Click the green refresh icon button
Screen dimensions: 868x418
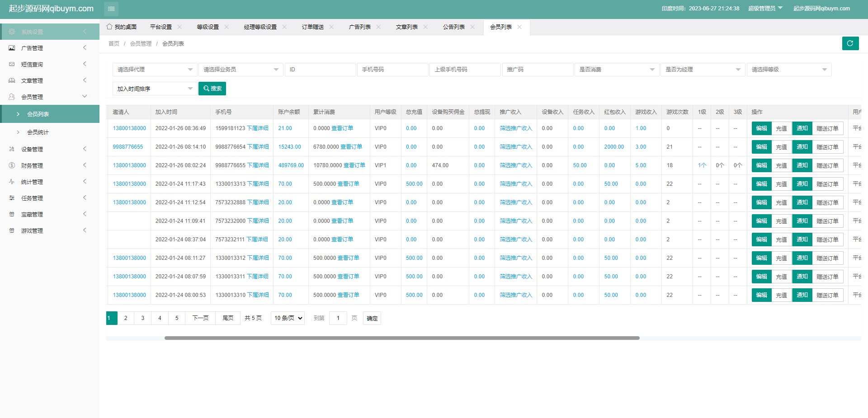pyautogui.click(x=850, y=43)
